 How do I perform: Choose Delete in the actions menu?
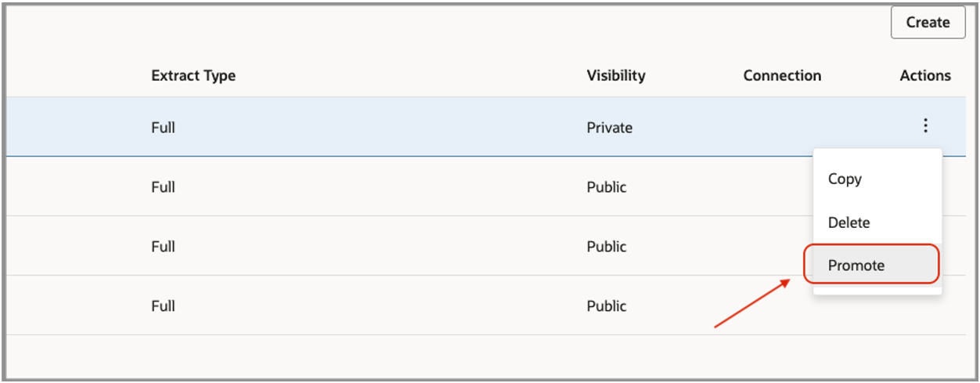848,222
